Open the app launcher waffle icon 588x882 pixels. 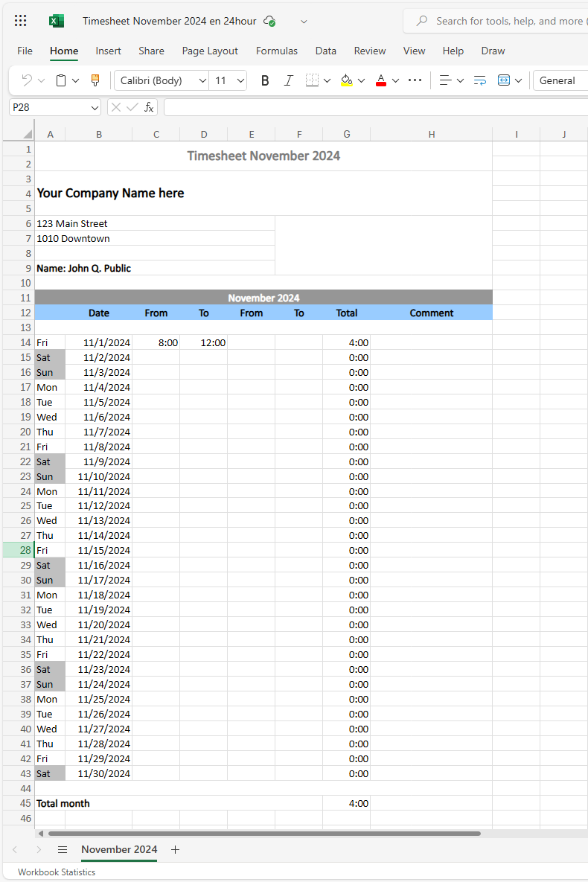click(x=21, y=21)
